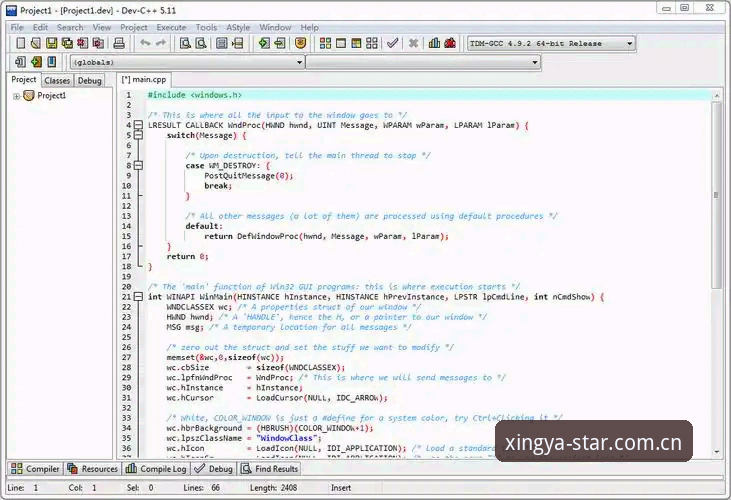731x500 pixels.
Task: Open the (globals) scope dropdown
Action: click(187, 62)
